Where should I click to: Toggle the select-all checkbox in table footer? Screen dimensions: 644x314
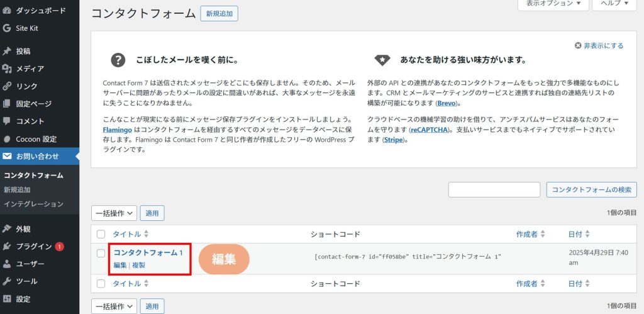click(x=101, y=284)
